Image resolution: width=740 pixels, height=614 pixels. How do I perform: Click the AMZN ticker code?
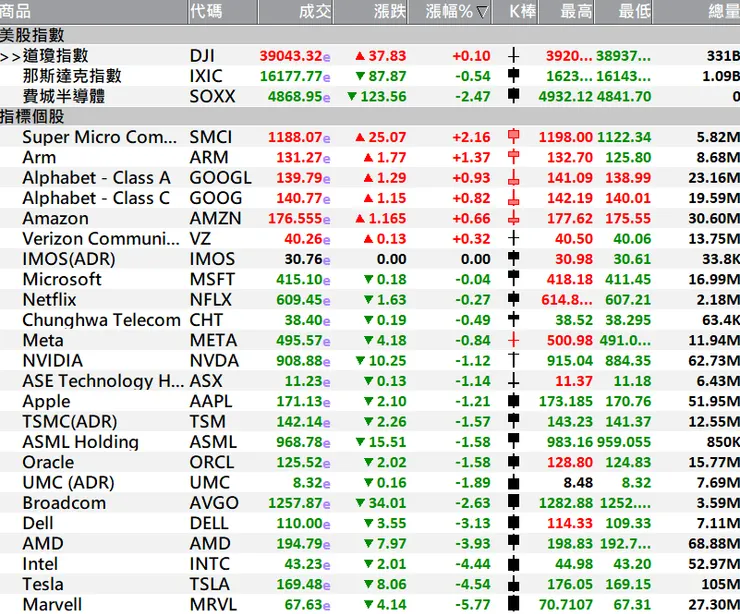(215, 218)
